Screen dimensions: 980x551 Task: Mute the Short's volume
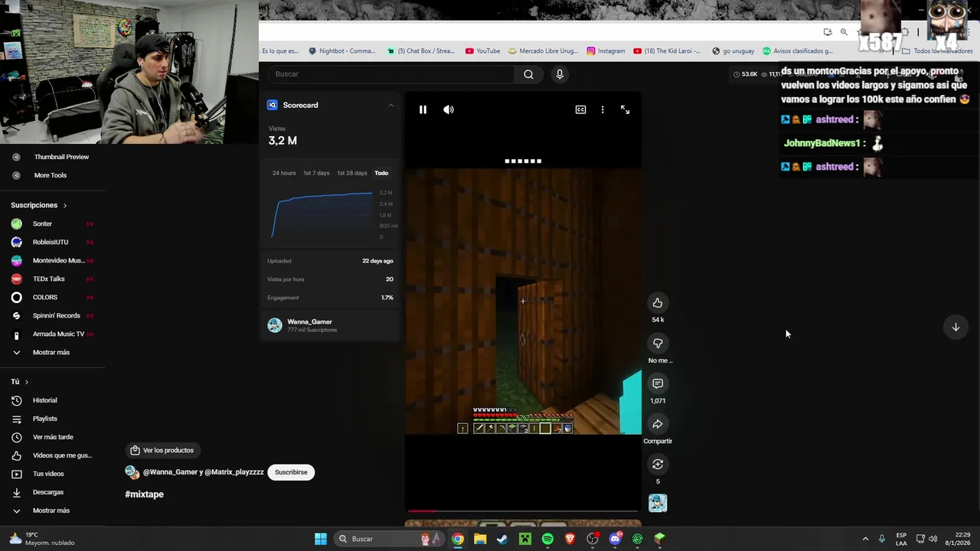(x=449, y=109)
